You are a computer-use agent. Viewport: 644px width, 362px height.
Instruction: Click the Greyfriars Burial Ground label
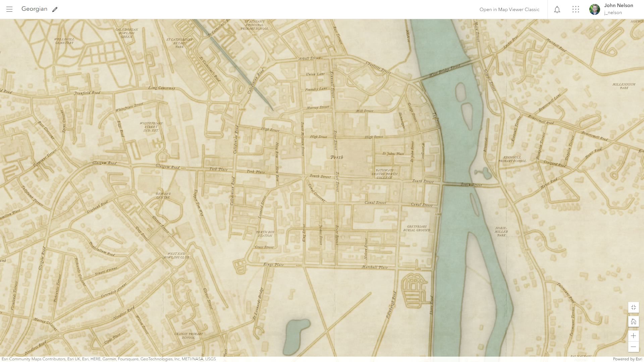point(417,228)
